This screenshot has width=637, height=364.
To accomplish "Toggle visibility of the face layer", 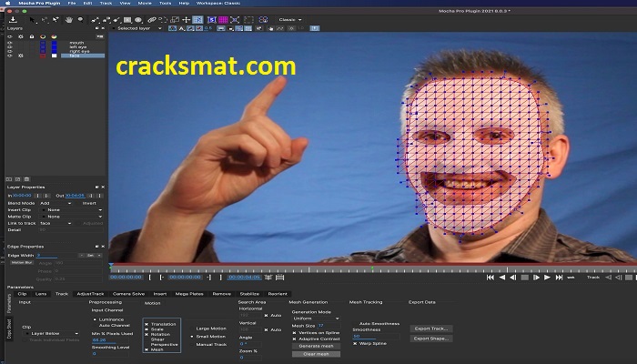I will pos(10,56).
